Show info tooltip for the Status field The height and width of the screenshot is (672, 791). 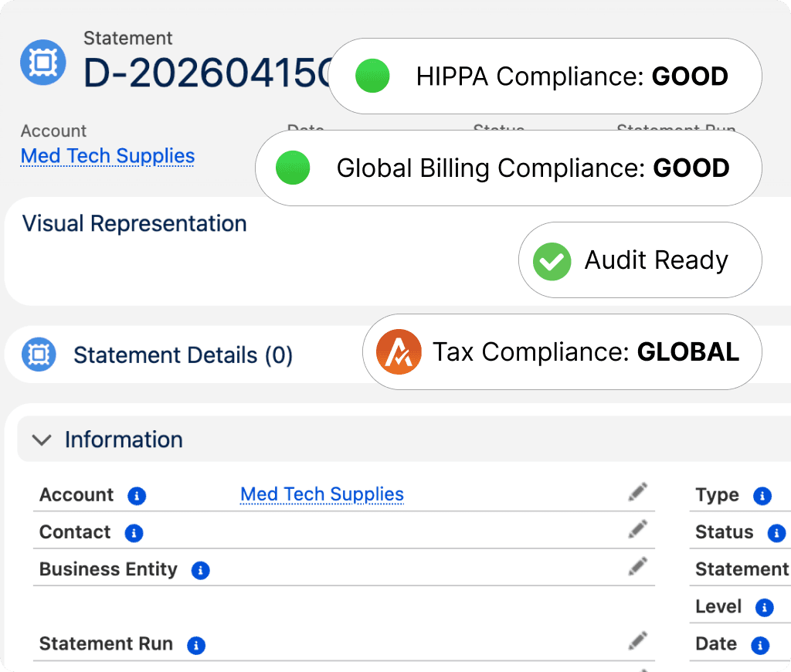click(776, 533)
